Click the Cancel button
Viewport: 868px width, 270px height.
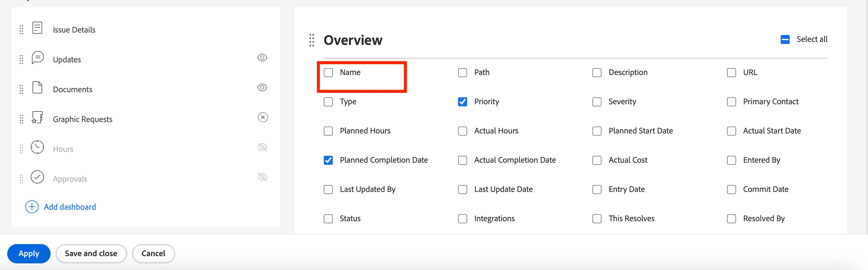click(153, 253)
